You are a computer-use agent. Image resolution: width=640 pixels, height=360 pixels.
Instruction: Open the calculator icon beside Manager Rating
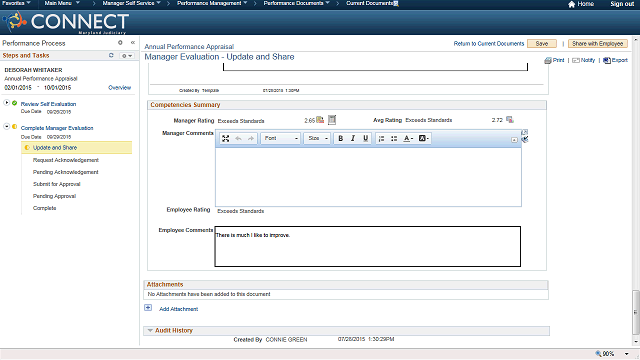pyautogui.click(x=332, y=120)
